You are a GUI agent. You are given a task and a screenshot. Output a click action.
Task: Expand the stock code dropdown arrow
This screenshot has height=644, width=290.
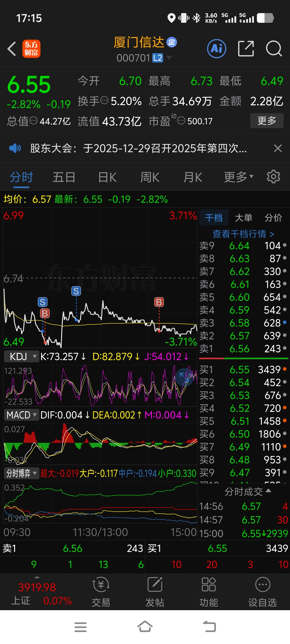point(169,58)
